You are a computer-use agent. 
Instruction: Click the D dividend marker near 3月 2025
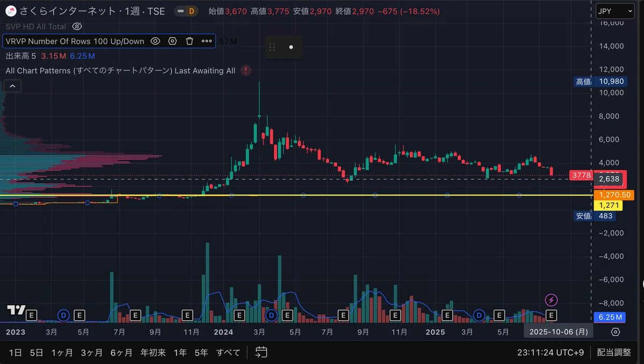click(479, 315)
